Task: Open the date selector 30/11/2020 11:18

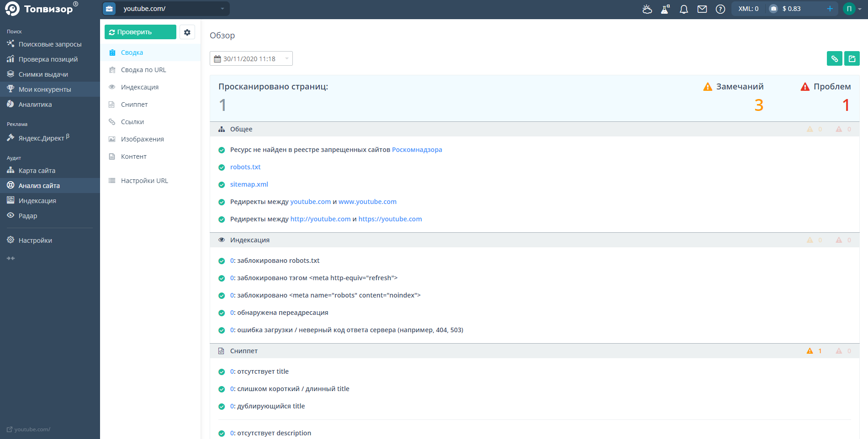Action: [251, 58]
